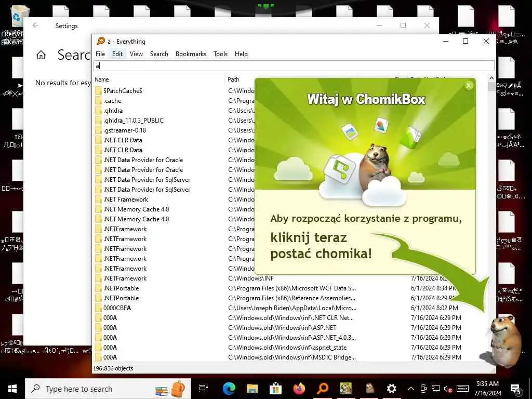Open the View menu in Everything

[137, 54]
